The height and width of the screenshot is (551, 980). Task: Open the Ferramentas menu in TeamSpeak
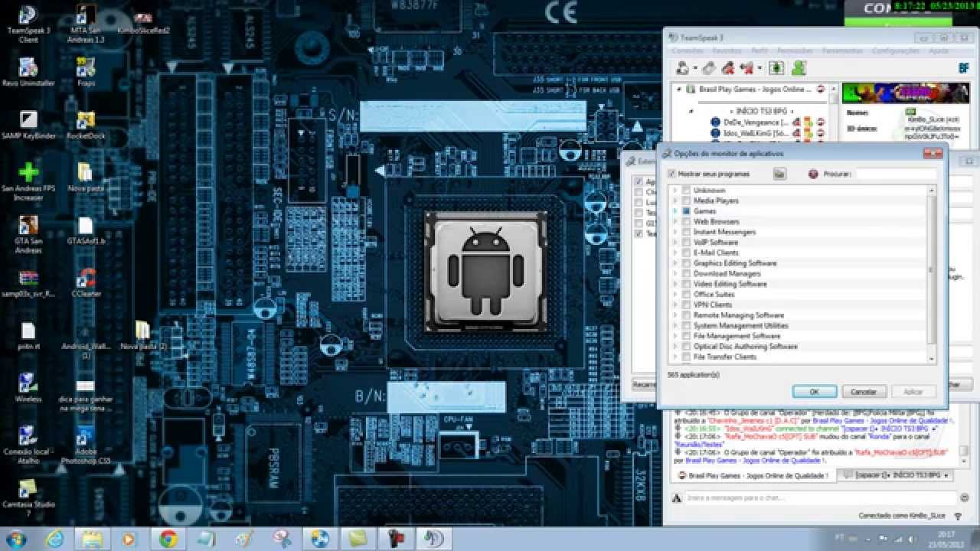tap(842, 51)
